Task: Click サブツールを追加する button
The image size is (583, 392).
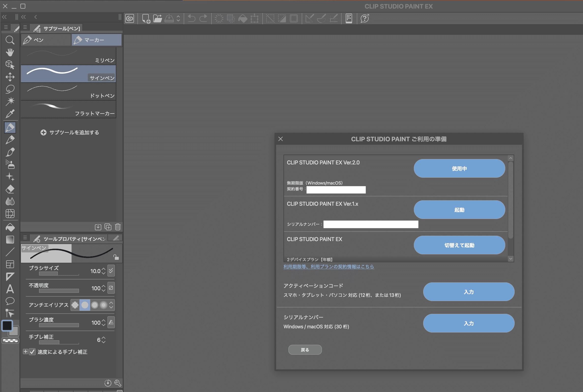Action: pos(70,132)
